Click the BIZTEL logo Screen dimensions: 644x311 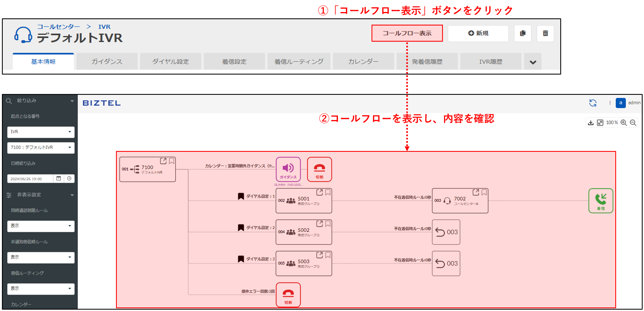[101, 103]
